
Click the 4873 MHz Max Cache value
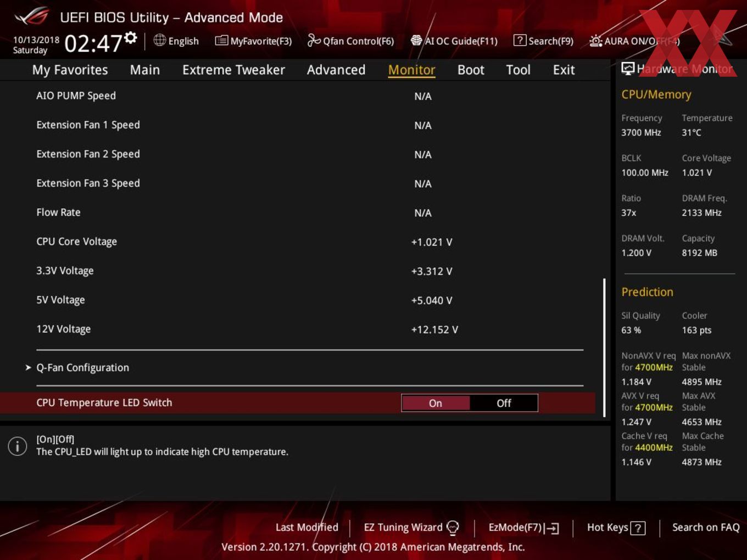[x=701, y=462]
